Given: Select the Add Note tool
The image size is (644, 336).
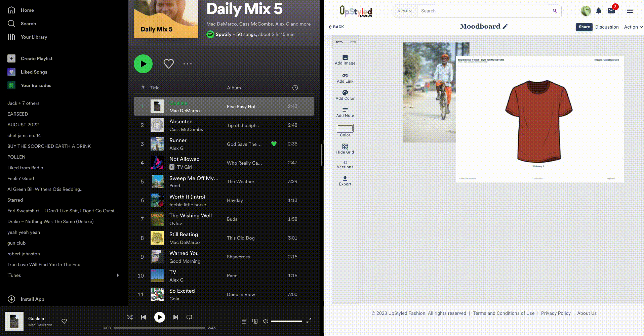Looking at the screenshot, I should click(345, 110).
